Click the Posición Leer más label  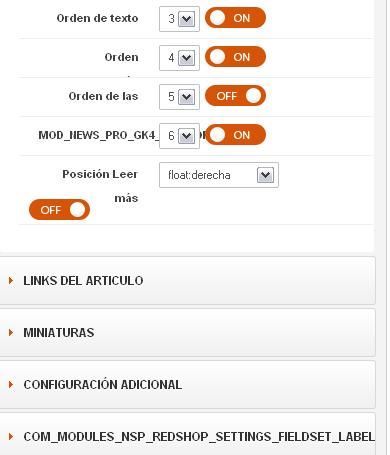click(x=100, y=186)
